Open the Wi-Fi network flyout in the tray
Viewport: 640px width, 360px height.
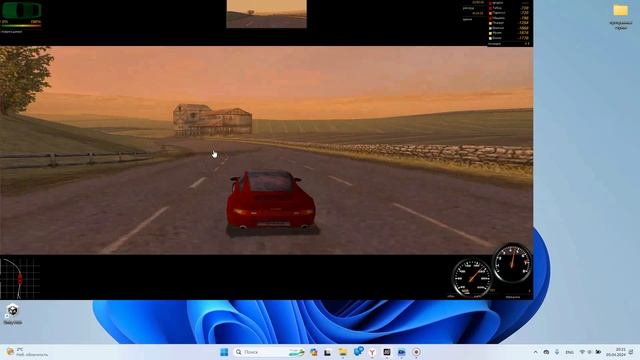582,352
